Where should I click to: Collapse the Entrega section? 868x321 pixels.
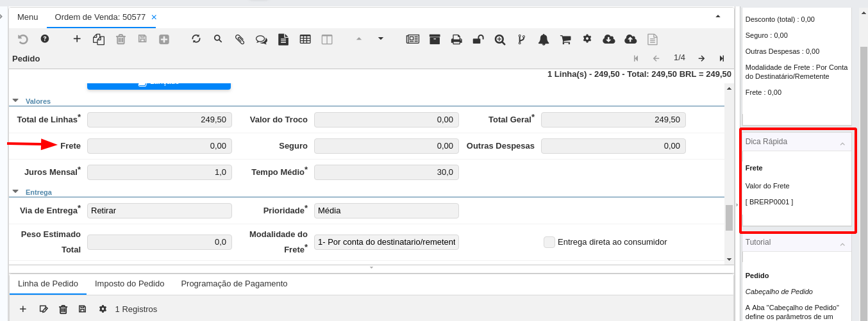[15, 192]
